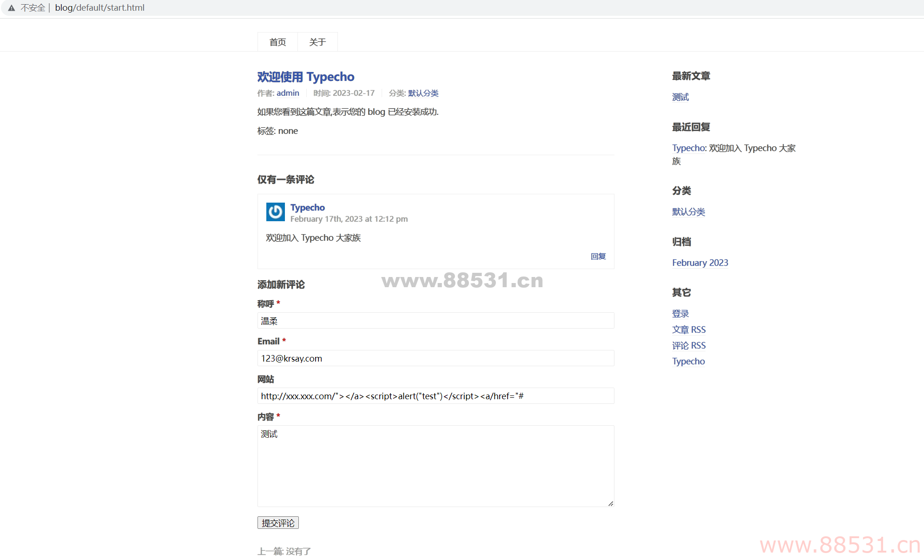Click the 归档 sidebar heading

coord(681,242)
